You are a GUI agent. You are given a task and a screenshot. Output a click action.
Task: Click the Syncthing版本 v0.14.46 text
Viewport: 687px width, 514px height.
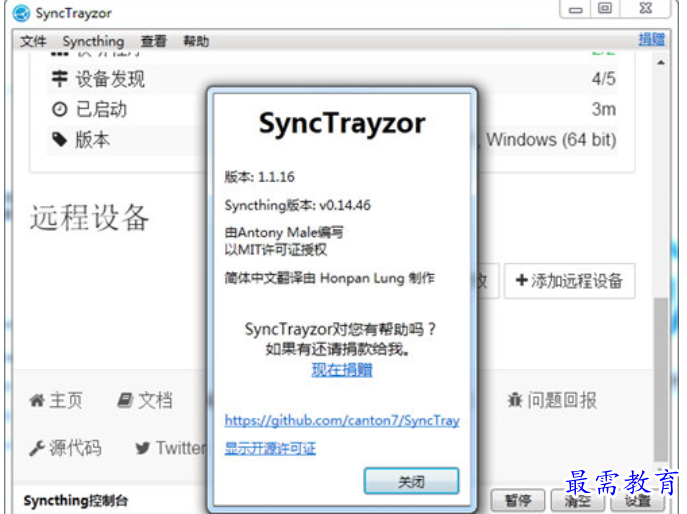297,205
